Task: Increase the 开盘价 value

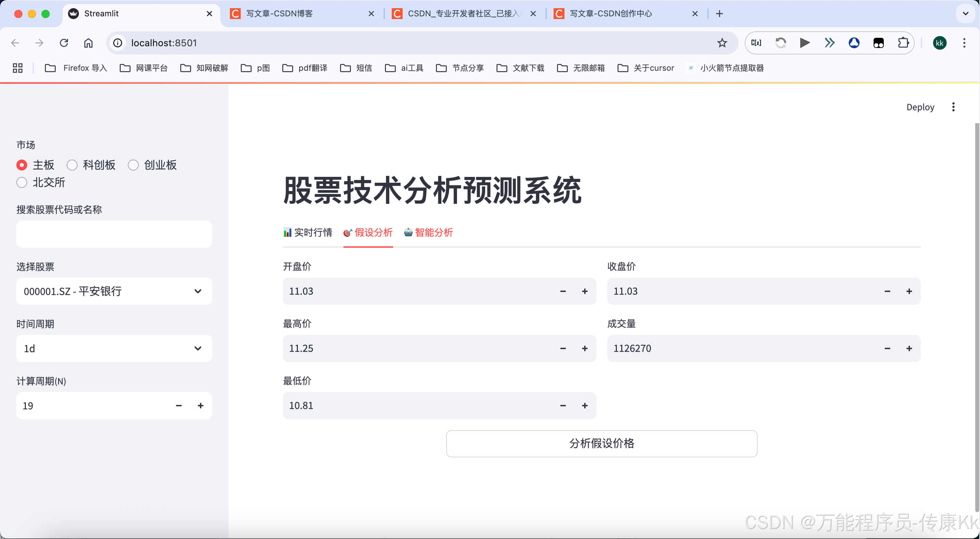Action: (585, 291)
